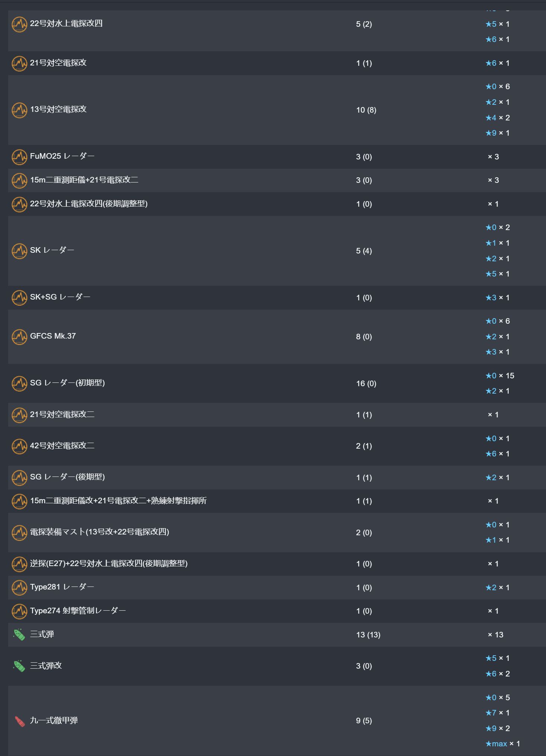This screenshot has height=756, width=546.
Task: Click the radar icon beside GFCS Mk.37
Action: click(19, 337)
